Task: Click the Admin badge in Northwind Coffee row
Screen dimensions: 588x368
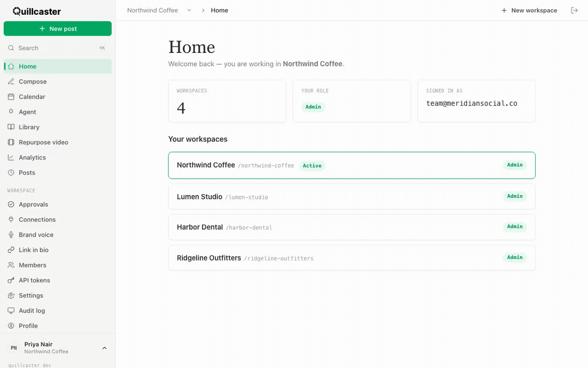Action: [515, 165]
